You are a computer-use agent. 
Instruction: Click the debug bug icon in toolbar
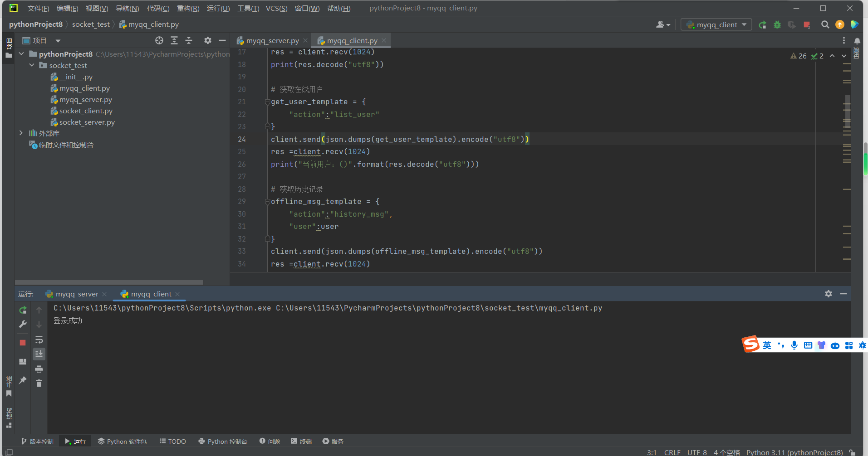tap(777, 25)
